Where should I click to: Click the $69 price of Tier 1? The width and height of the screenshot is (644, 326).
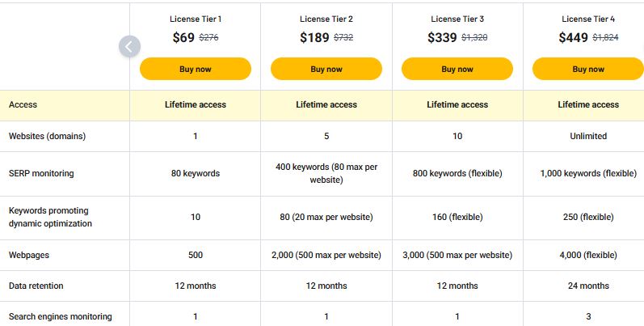(x=183, y=37)
